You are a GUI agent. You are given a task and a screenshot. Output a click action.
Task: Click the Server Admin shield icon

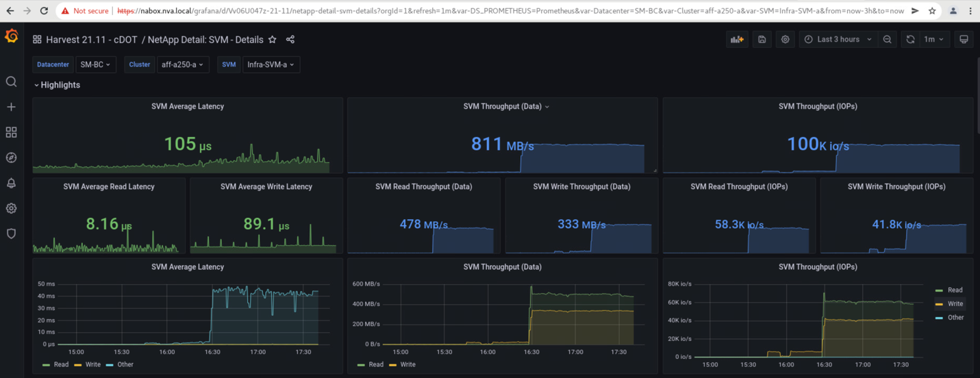pos(11,234)
